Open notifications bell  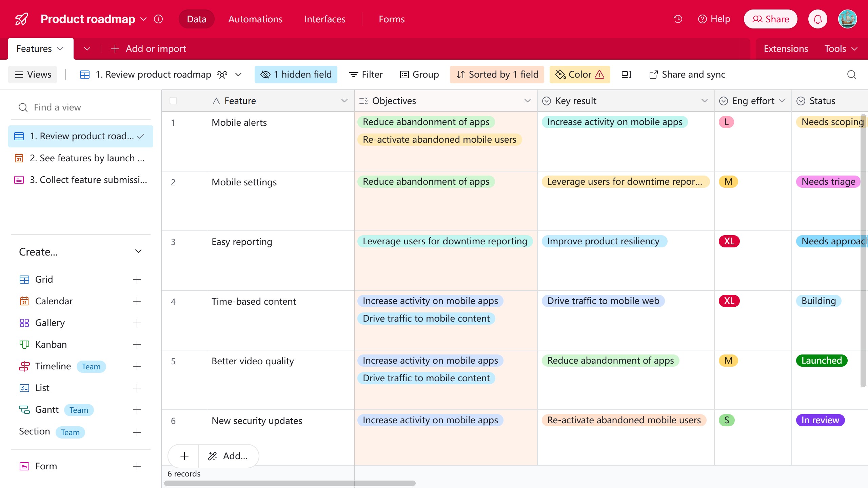tap(818, 19)
